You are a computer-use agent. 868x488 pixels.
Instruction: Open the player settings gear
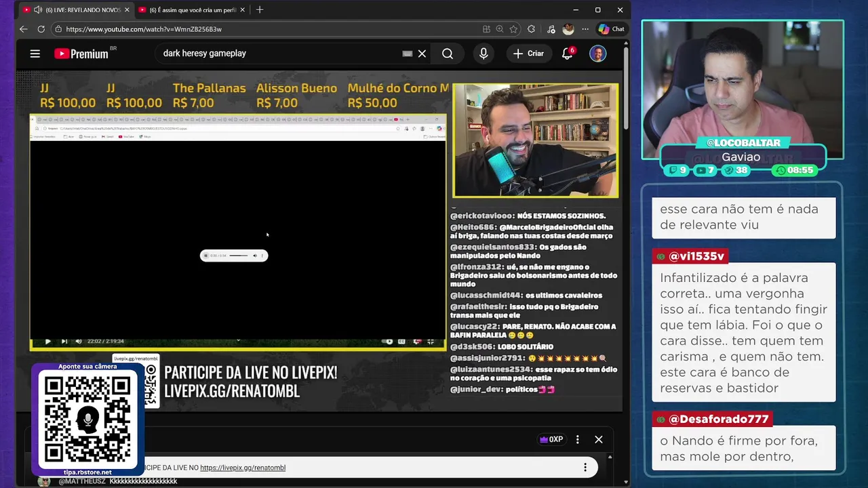coord(417,341)
